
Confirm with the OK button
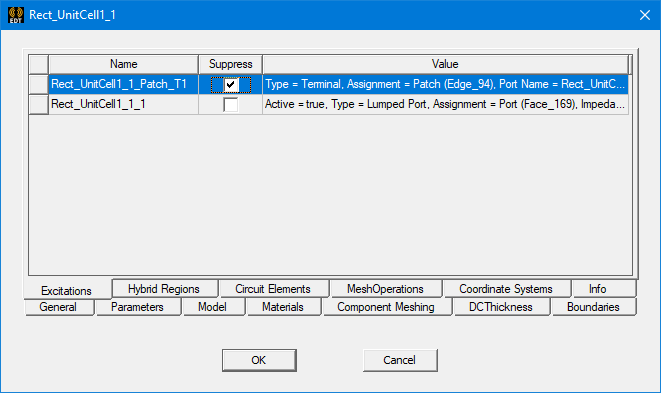(259, 360)
